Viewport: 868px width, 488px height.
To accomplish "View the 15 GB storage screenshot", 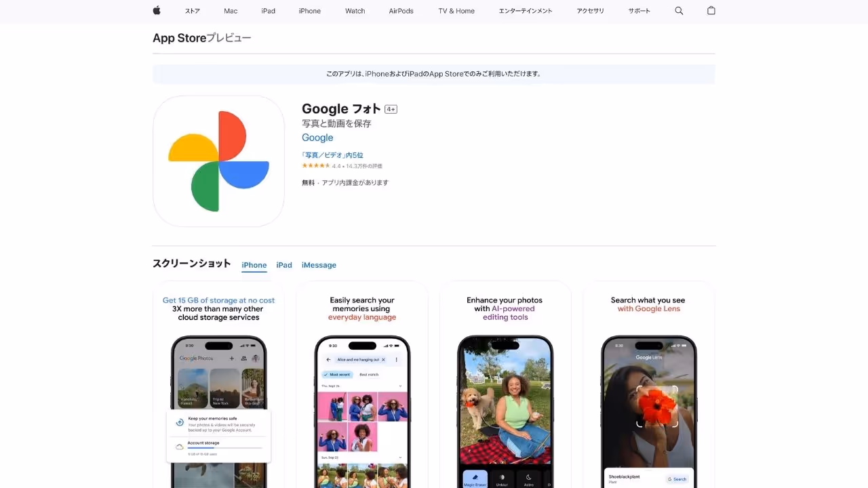I will click(218, 385).
